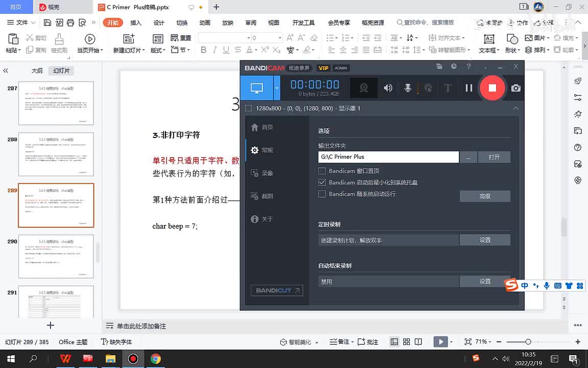Click the print icon in quick toolbar

(x=70, y=22)
